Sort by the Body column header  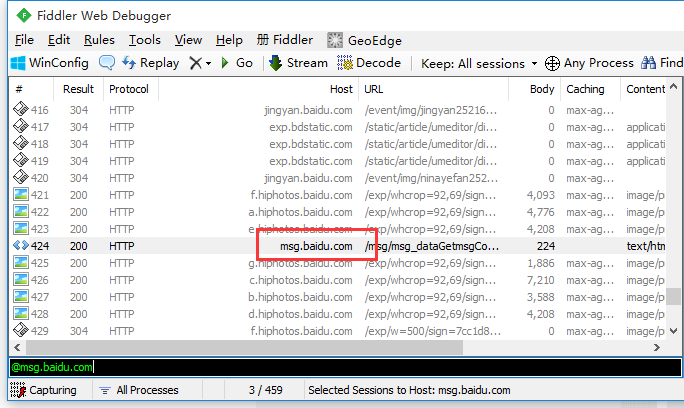click(x=534, y=89)
